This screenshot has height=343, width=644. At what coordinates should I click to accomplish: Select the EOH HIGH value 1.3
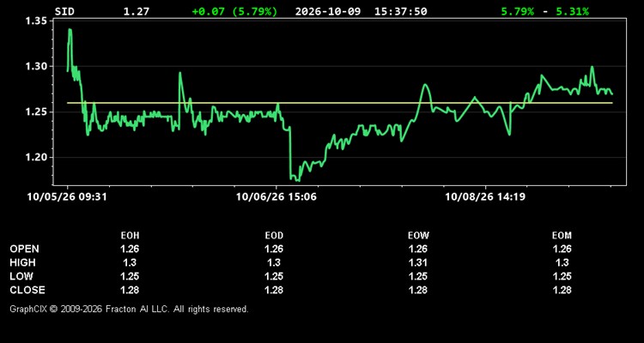coord(130,262)
